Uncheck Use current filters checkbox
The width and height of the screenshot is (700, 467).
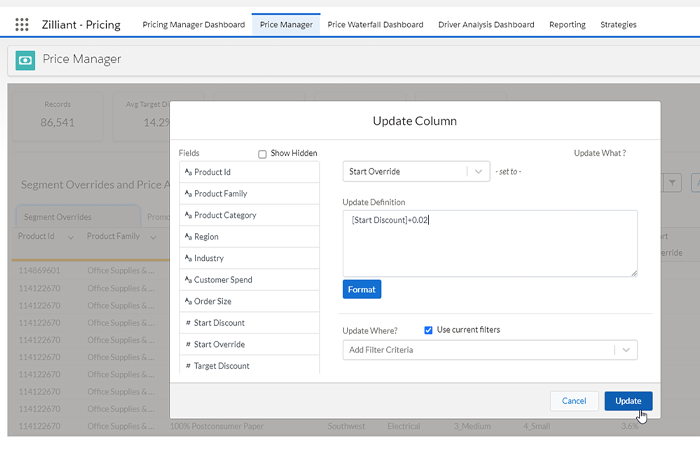(429, 330)
